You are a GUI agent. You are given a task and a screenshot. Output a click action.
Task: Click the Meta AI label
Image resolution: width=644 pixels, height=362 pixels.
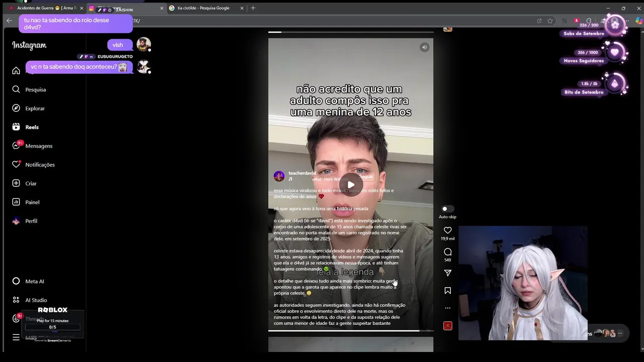pyautogui.click(x=35, y=282)
